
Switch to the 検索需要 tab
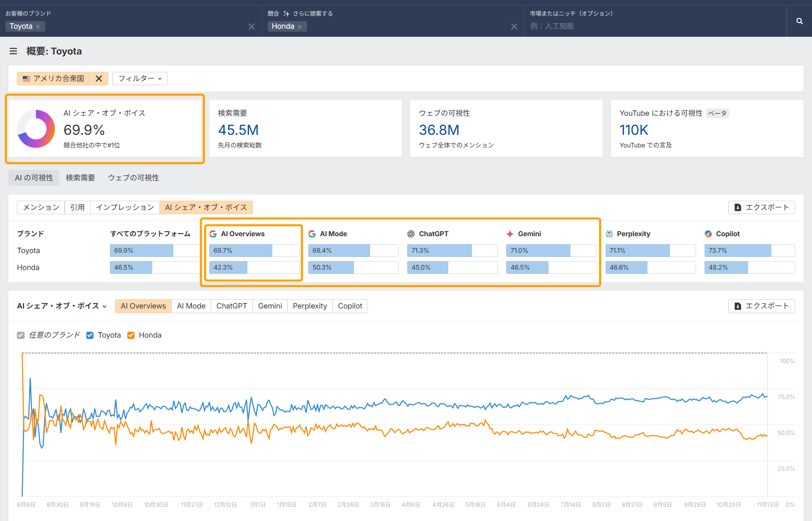pos(80,178)
